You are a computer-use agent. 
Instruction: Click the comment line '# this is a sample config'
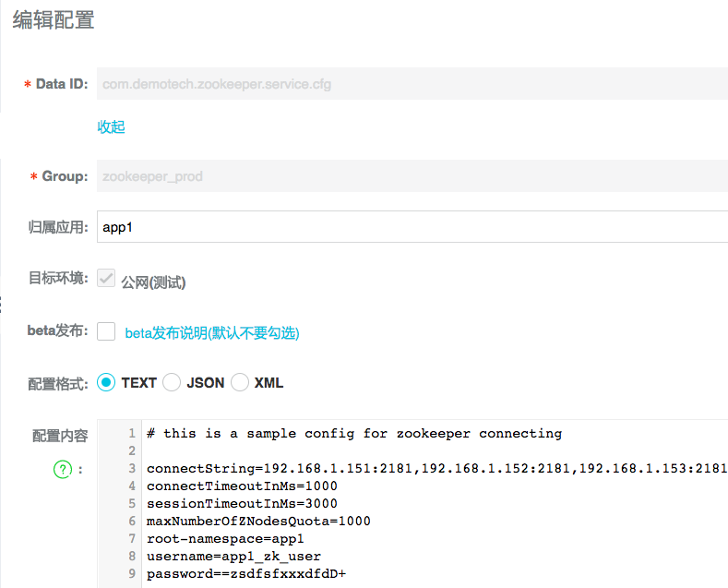click(354, 433)
